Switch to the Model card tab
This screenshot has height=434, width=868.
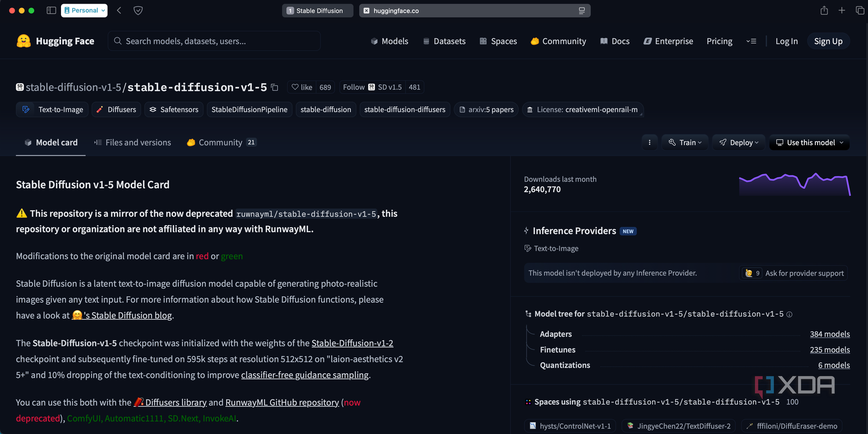[51, 143]
